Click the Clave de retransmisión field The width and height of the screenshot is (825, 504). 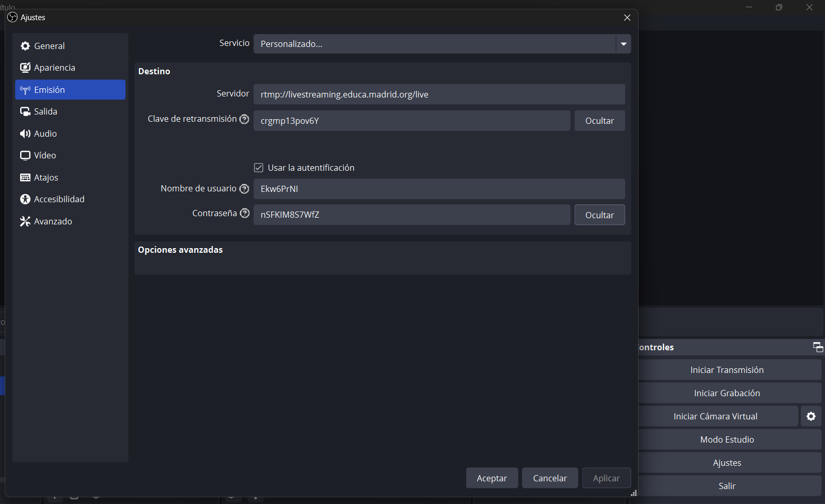click(x=412, y=121)
